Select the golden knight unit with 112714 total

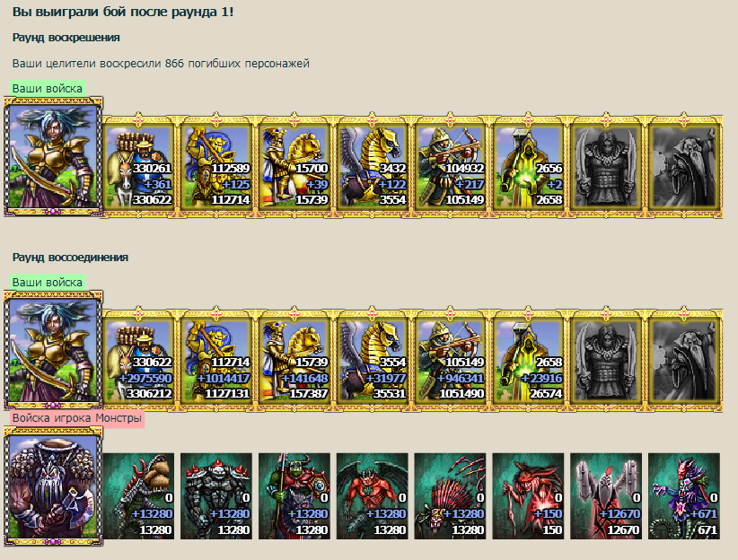[216, 166]
